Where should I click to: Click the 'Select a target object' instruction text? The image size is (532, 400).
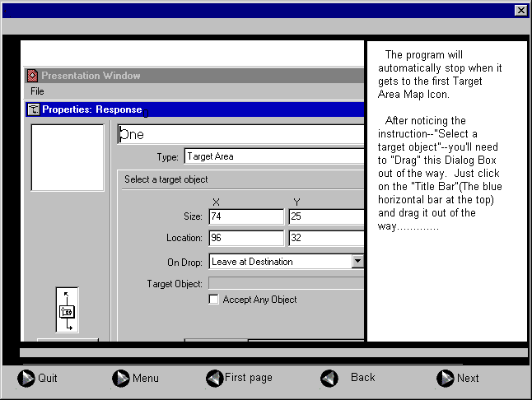pos(166,179)
